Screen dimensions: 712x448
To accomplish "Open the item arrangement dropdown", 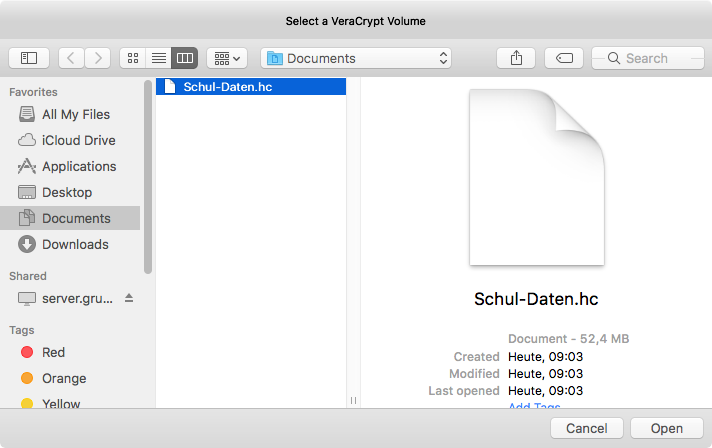I will pos(227,58).
